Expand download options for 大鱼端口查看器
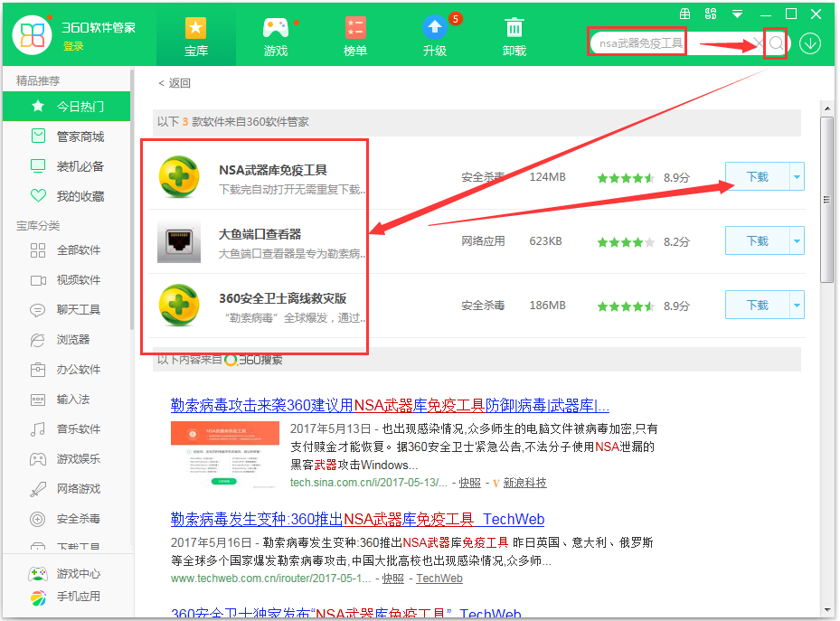The width and height of the screenshot is (840, 621). pos(798,241)
